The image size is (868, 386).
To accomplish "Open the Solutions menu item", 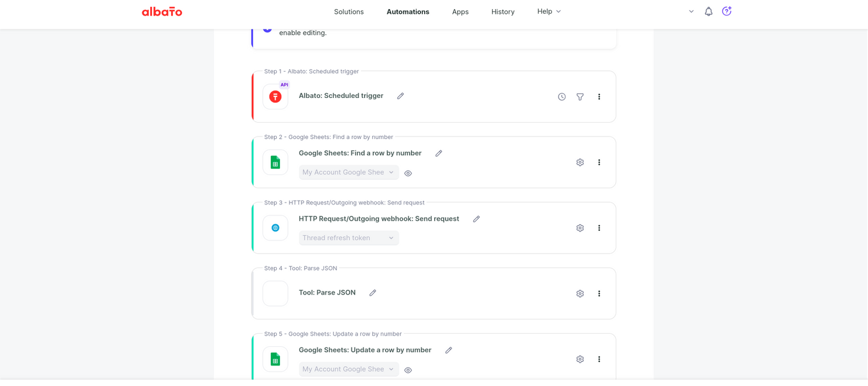I will tap(349, 11).
